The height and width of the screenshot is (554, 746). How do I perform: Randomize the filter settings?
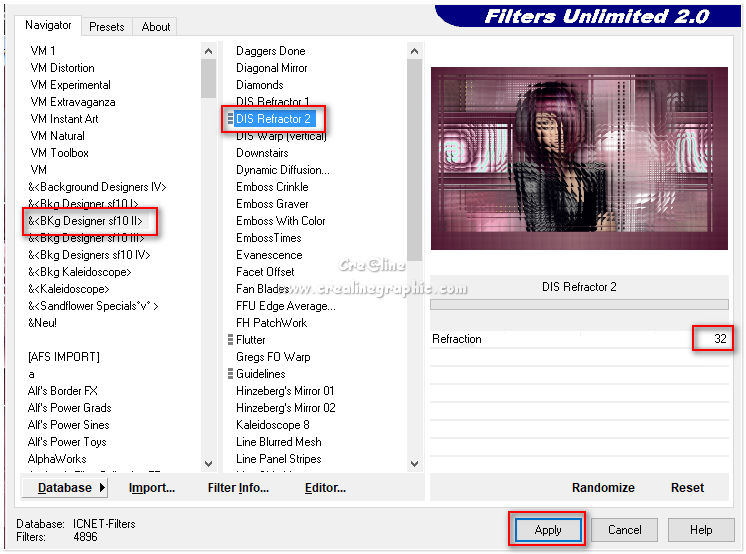pos(603,488)
